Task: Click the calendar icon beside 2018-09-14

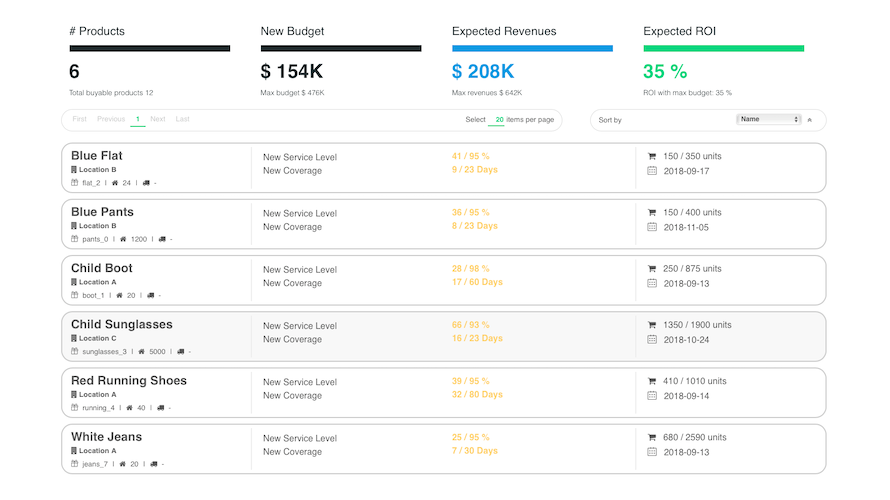Action: tap(652, 396)
